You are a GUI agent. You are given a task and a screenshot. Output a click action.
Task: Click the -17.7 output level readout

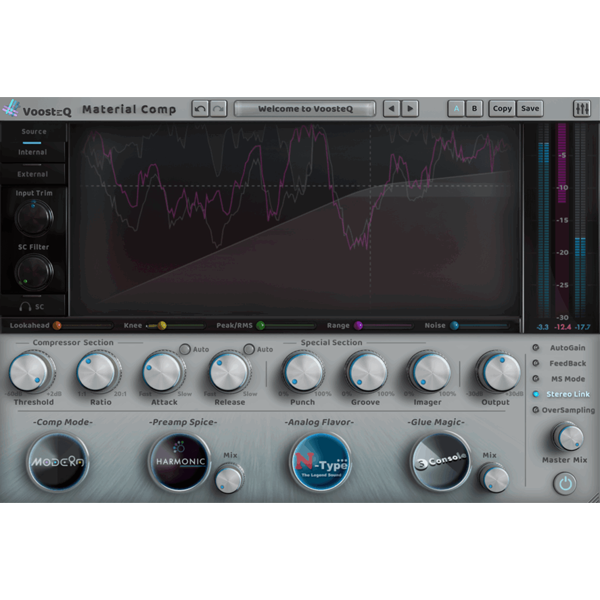click(x=582, y=327)
